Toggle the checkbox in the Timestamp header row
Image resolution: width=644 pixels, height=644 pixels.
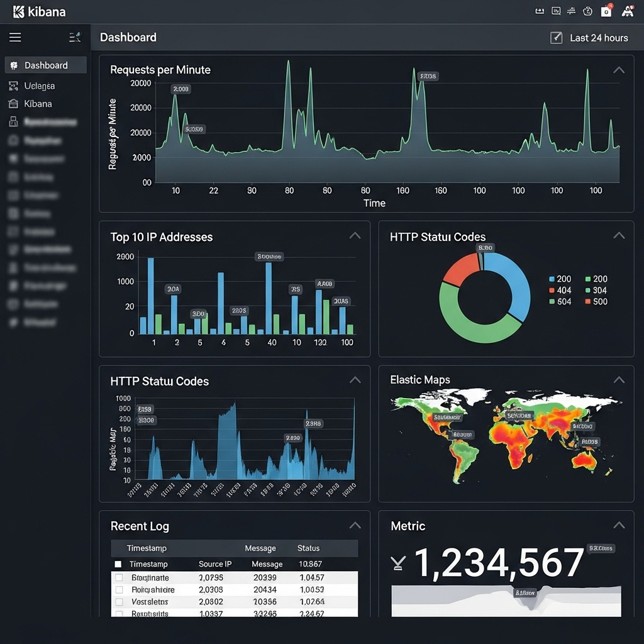(x=119, y=564)
